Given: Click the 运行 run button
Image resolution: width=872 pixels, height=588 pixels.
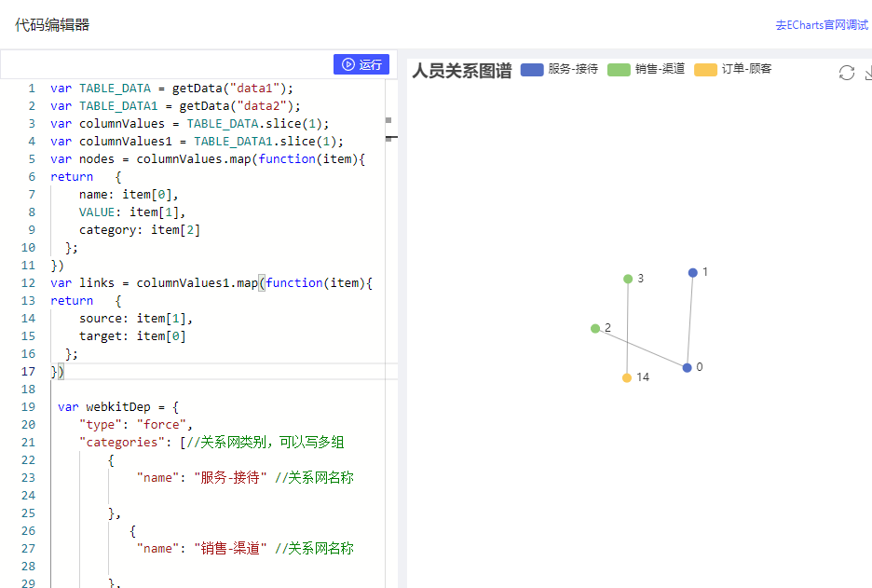Looking at the screenshot, I should [x=361, y=64].
